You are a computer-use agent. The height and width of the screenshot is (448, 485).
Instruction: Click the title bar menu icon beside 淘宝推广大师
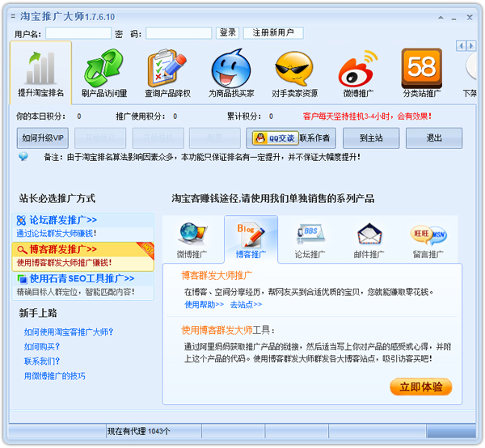(13, 16)
